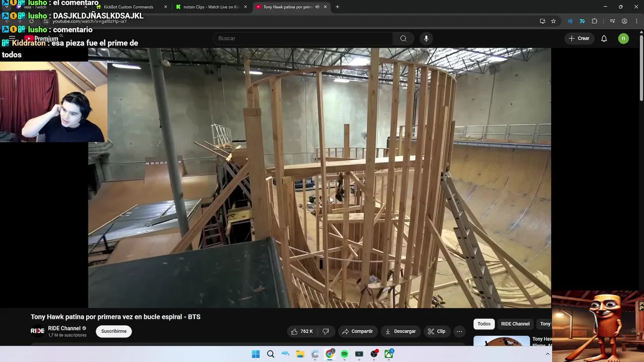Open Spotify from the taskbar
This screenshot has height=362, width=644.
(x=345, y=354)
